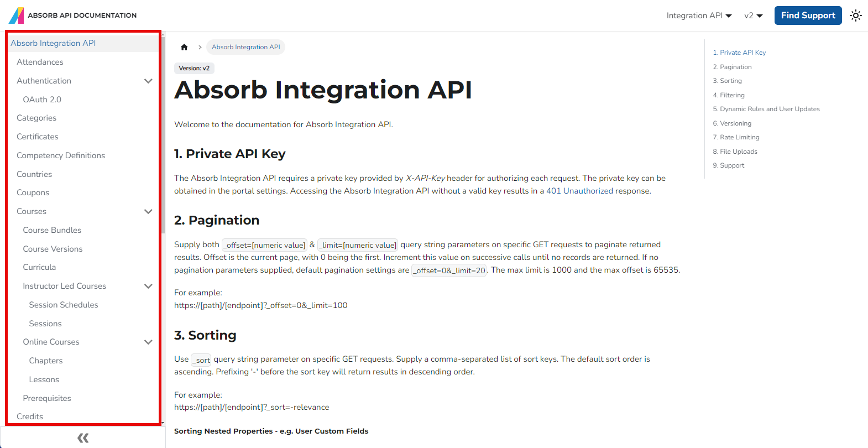Open the v2 version dropdown
868x448 pixels.
click(x=754, y=15)
